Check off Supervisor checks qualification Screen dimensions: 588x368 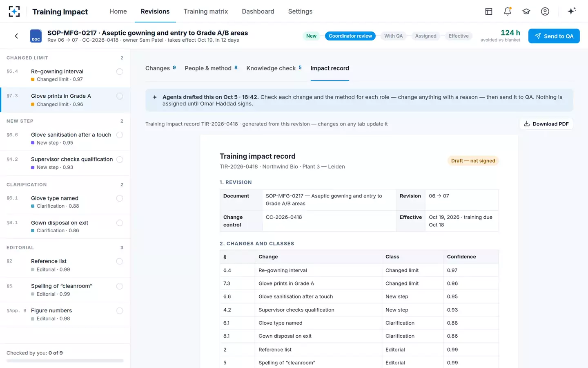click(120, 159)
